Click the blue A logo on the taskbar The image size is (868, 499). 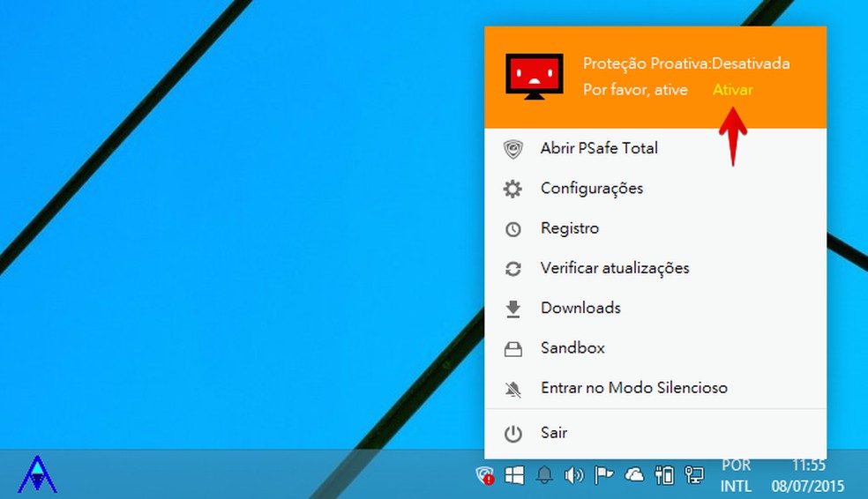(37, 474)
